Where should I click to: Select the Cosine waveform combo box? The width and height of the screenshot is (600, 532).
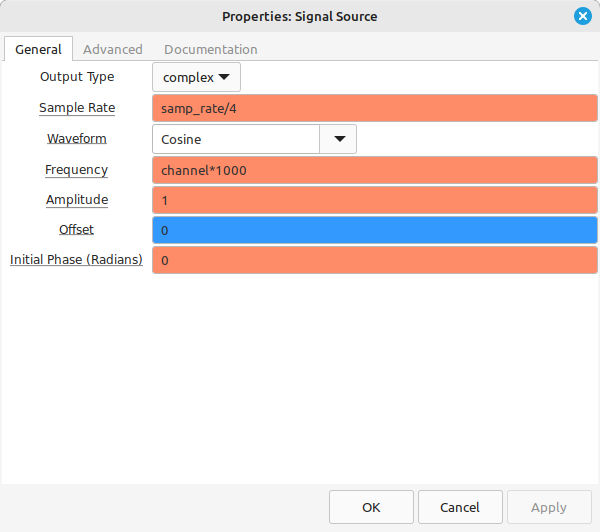click(x=236, y=139)
